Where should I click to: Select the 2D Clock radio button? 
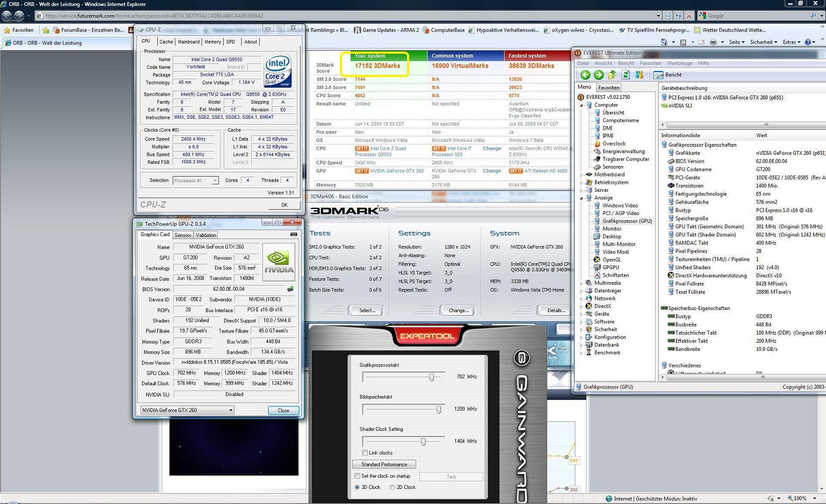[x=392, y=487]
